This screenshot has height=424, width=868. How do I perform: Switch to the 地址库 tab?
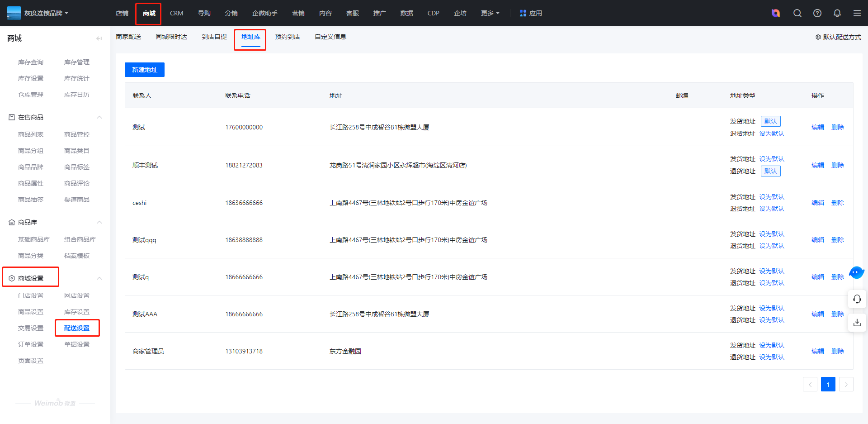click(x=251, y=37)
